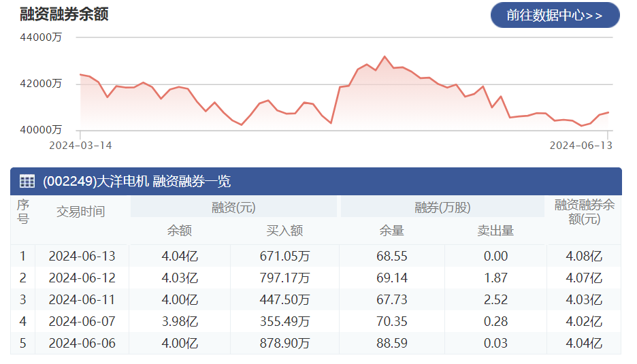Click the 4.02亿 total balance cell
The width and height of the screenshot is (637, 364).
point(584,321)
